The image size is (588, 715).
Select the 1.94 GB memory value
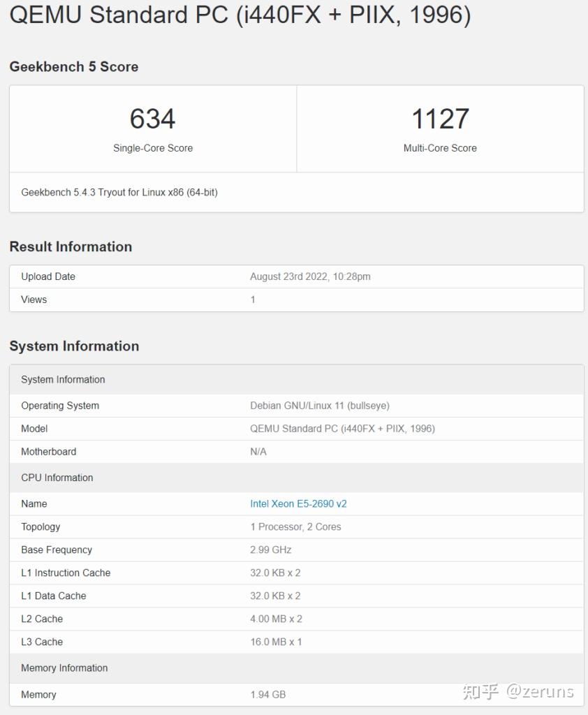coord(267,695)
